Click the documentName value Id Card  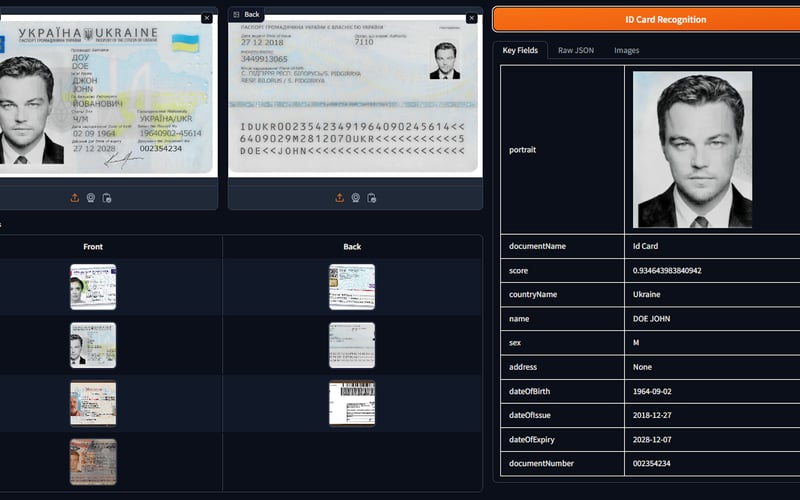[645, 246]
